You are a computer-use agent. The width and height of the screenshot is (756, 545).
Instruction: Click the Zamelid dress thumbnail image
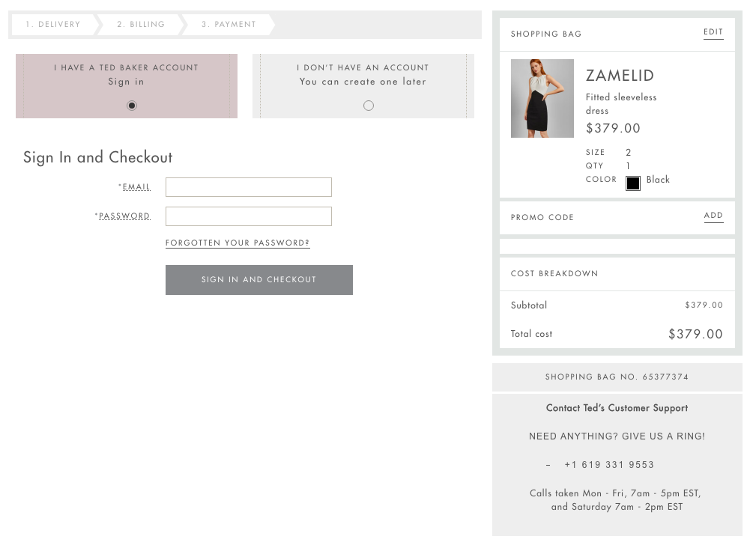tap(542, 98)
